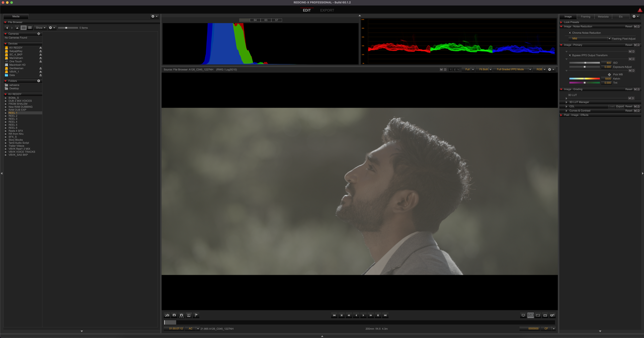The width and height of the screenshot is (644, 338).
Task: Click the Export button in the CDL row
Action: (x=620, y=107)
